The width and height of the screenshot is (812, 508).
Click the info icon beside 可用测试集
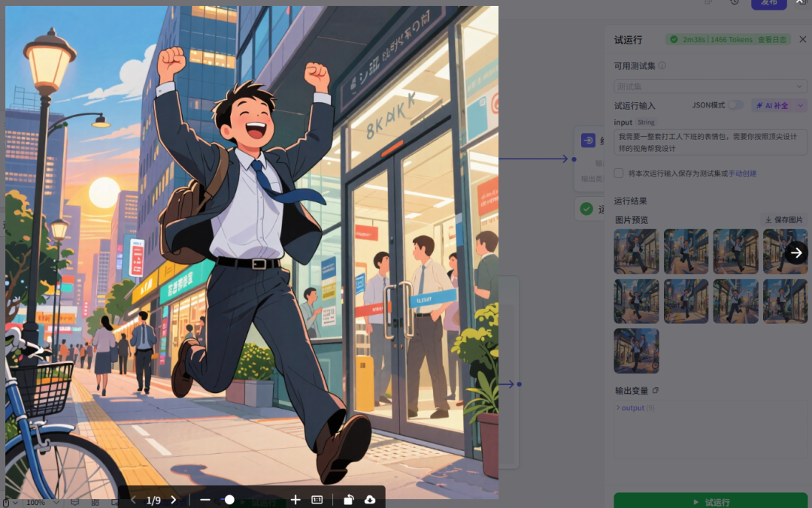pyautogui.click(x=662, y=66)
